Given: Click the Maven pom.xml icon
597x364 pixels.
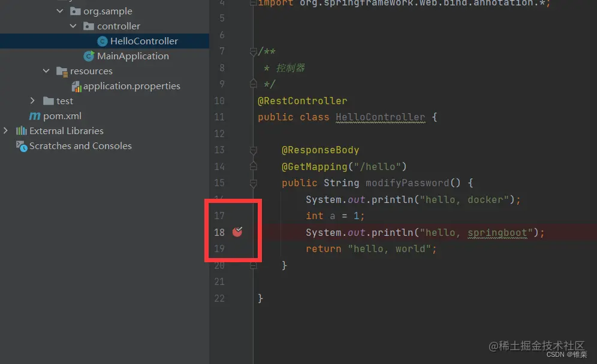Looking at the screenshot, I should click(x=35, y=116).
